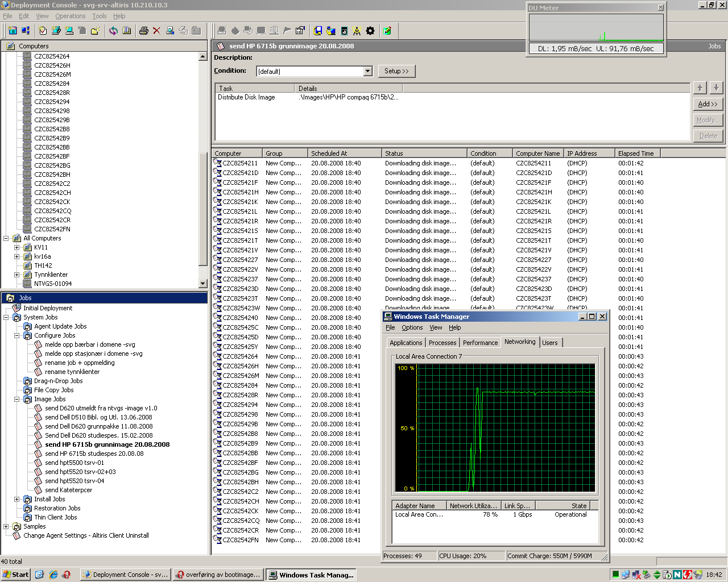Viewport: 728px width, 582px height.
Task: Expand the Tynnklienter group
Action: point(17,275)
